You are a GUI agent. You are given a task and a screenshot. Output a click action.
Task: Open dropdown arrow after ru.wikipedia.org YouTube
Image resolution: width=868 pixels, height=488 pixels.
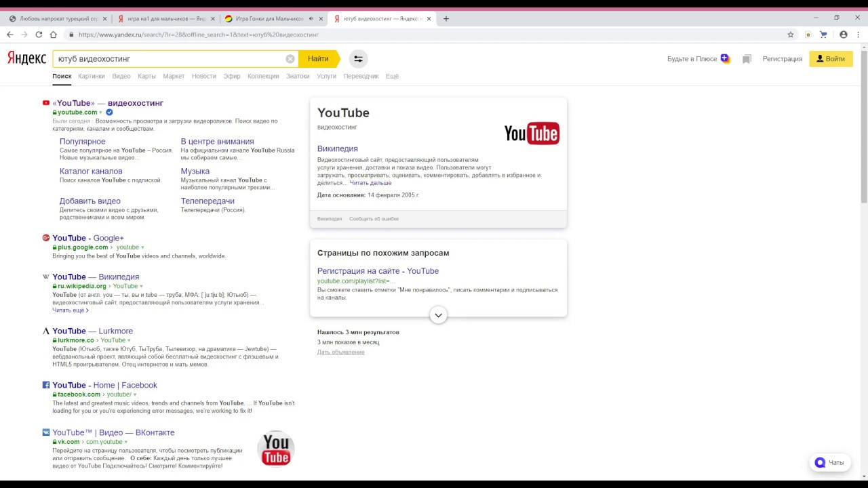pos(141,286)
